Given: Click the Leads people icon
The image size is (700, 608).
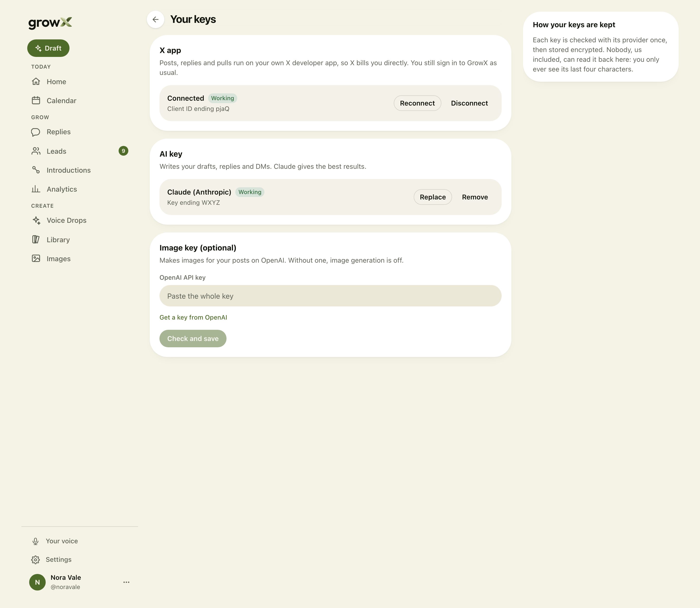Looking at the screenshot, I should pyautogui.click(x=36, y=151).
